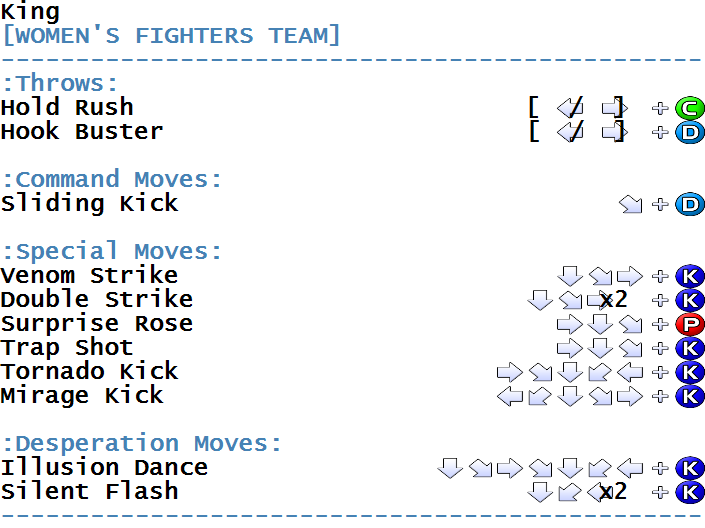Click the K button next to Silent Flash
Screen dimensions: 705x528
[x=690, y=492]
